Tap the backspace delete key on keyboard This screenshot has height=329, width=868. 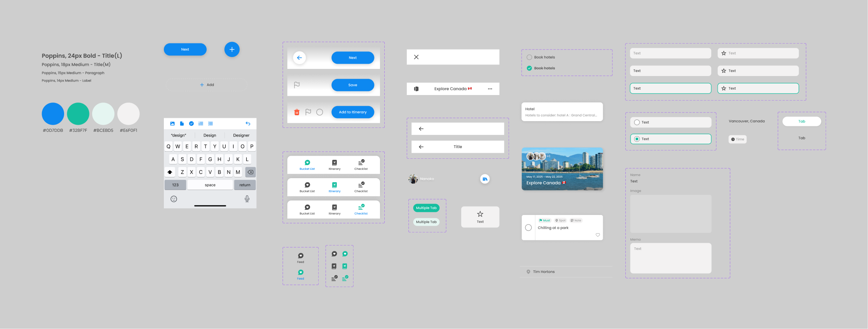coord(251,172)
